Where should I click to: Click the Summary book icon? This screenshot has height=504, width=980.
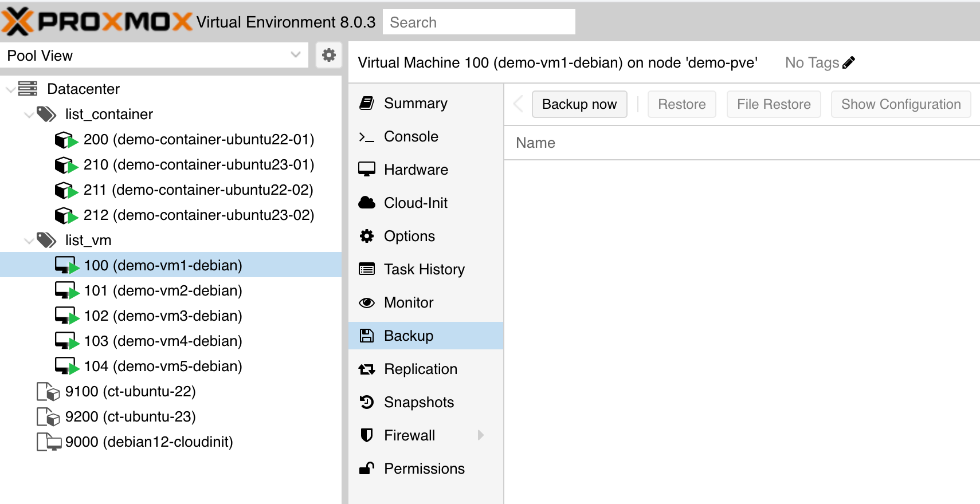367,103
